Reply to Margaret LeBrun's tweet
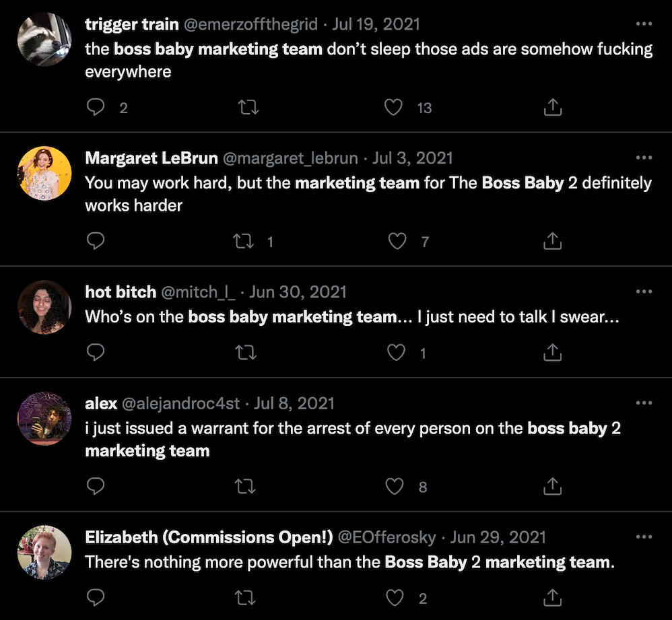 (x=96, y=241)
